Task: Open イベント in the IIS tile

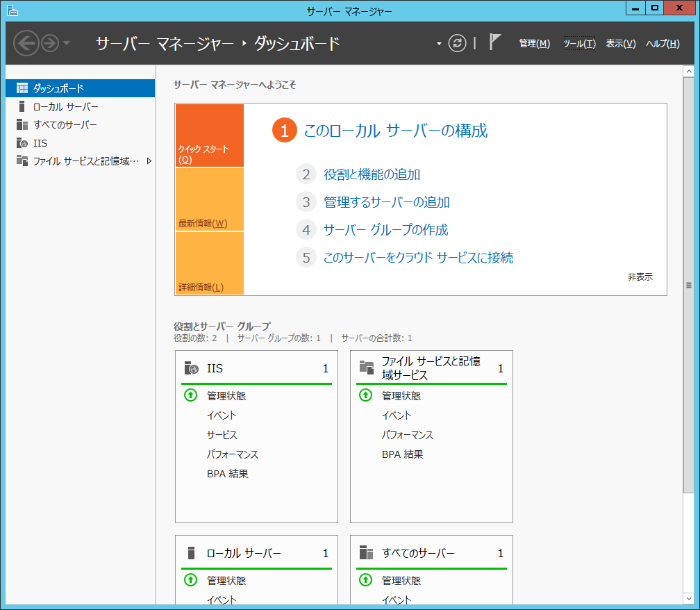Action: [x=222, y=415]
